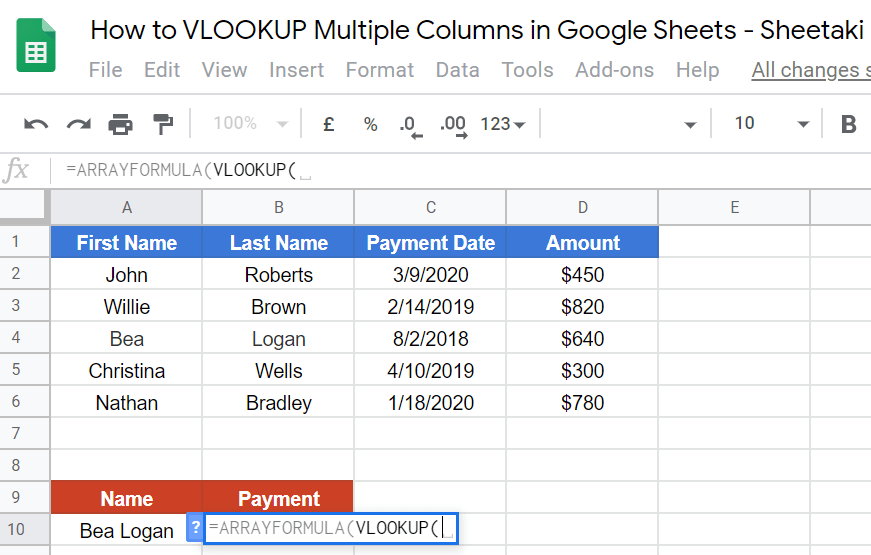Select row 4 header
The image size is (871, 555).
[24, 337]
